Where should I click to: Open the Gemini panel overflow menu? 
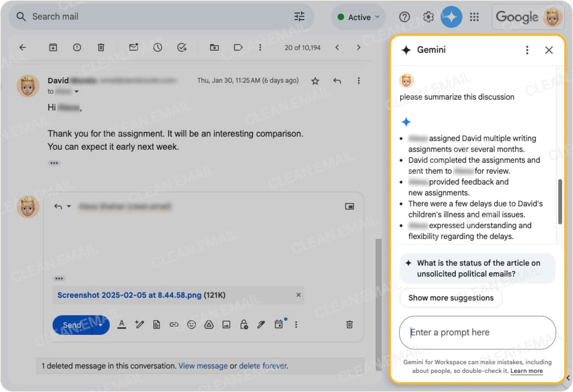pyautogui.click(x=527, y=50)
